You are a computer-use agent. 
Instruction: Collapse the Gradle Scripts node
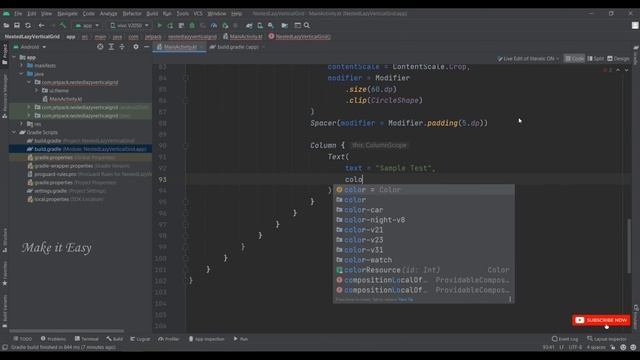click(15, 132)
